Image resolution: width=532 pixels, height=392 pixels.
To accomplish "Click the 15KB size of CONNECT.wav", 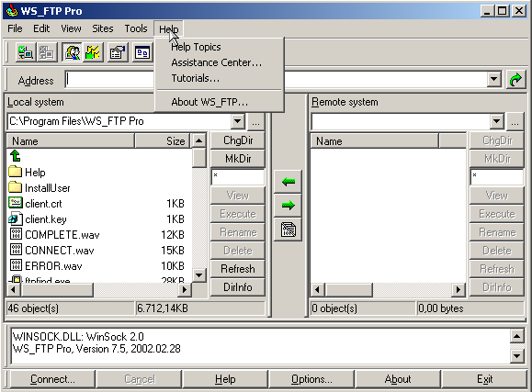I will pyautogui.click(x=173, y=251).
